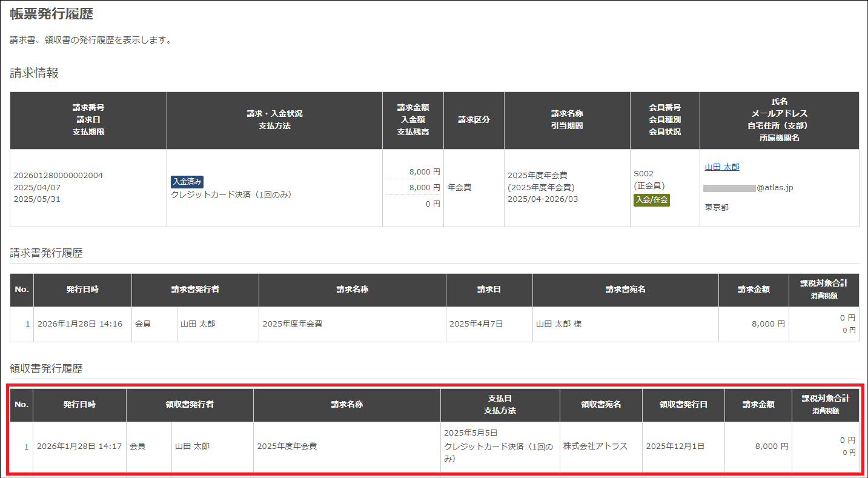
Task: Click the 請求区分 column header
Action: (474, 120)
